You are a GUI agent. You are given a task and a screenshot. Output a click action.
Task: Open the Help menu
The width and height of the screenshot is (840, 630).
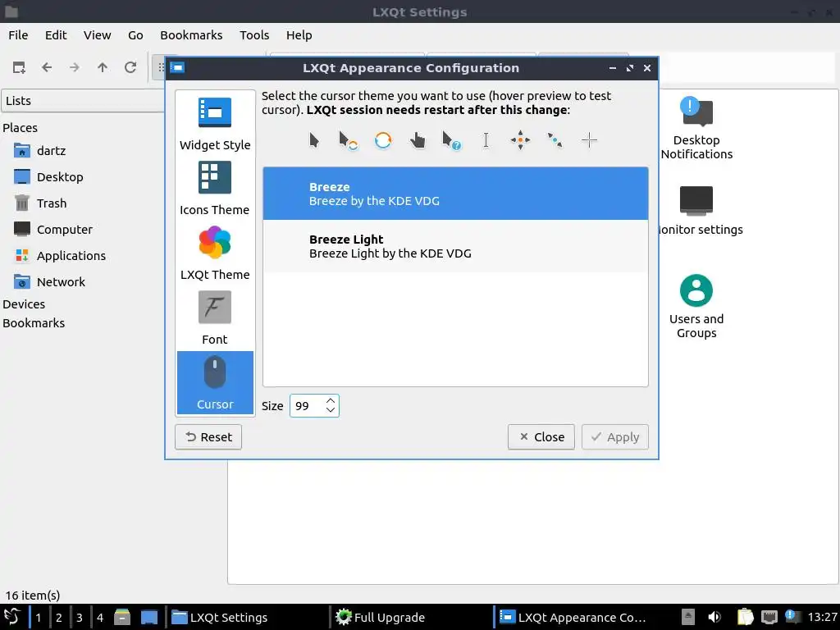pos(299,35)
